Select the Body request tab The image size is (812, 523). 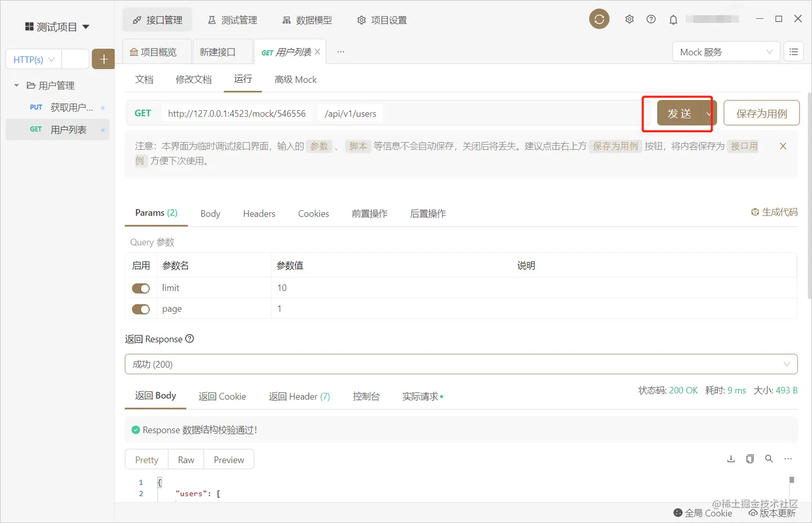211,213
